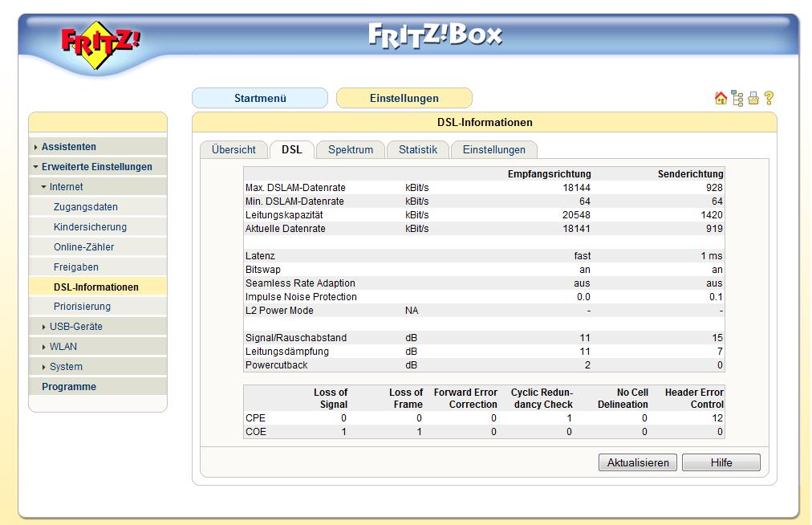Click the USB-Geräte menu label

click(76, 327)
